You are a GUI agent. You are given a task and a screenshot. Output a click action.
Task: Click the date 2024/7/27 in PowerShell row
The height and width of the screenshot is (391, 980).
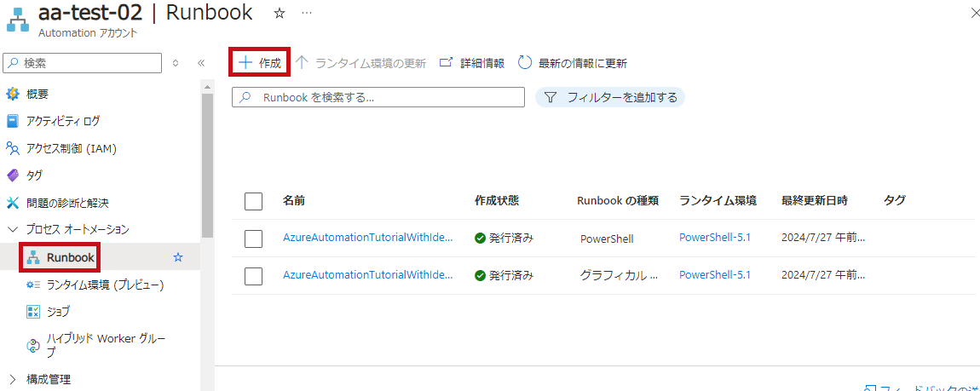click(823, 238)
